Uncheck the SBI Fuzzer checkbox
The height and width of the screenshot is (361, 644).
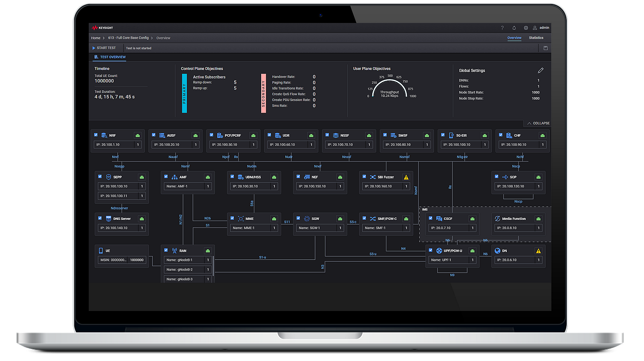tap(364, 176)
